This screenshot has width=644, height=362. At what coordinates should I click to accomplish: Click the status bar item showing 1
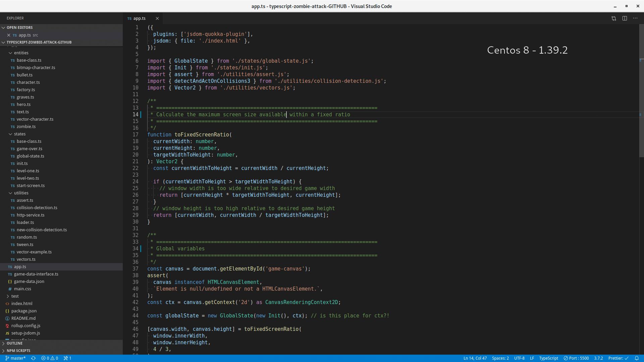click(x=67, y=358)
